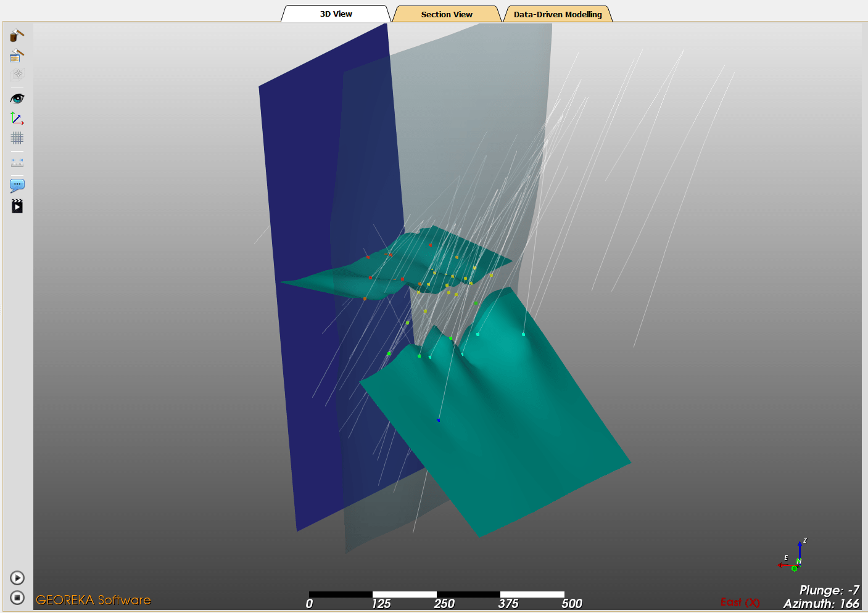
Task: Click the axe with window panel icon
Action: pos(17,56)
